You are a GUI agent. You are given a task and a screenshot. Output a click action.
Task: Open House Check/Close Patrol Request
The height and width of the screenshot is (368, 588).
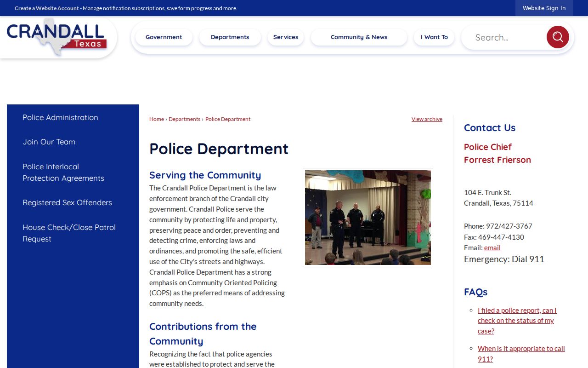coord(69,233)
